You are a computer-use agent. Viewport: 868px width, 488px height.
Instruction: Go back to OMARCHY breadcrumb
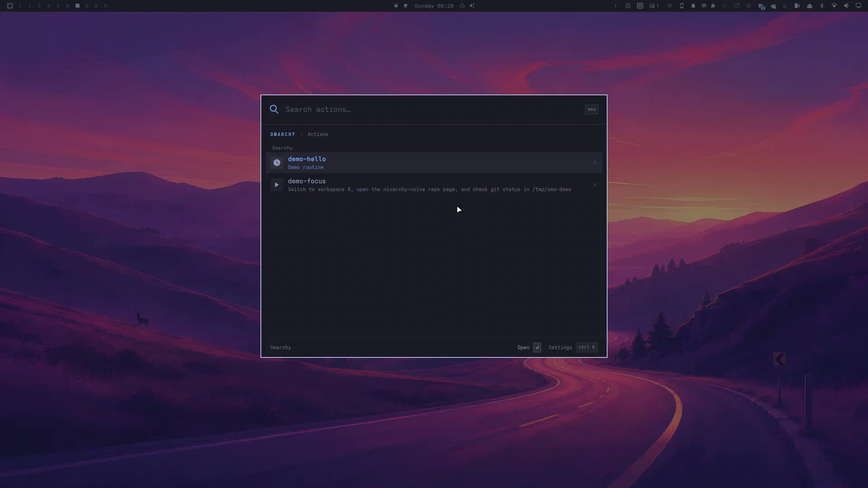click(x=283, y=134)
